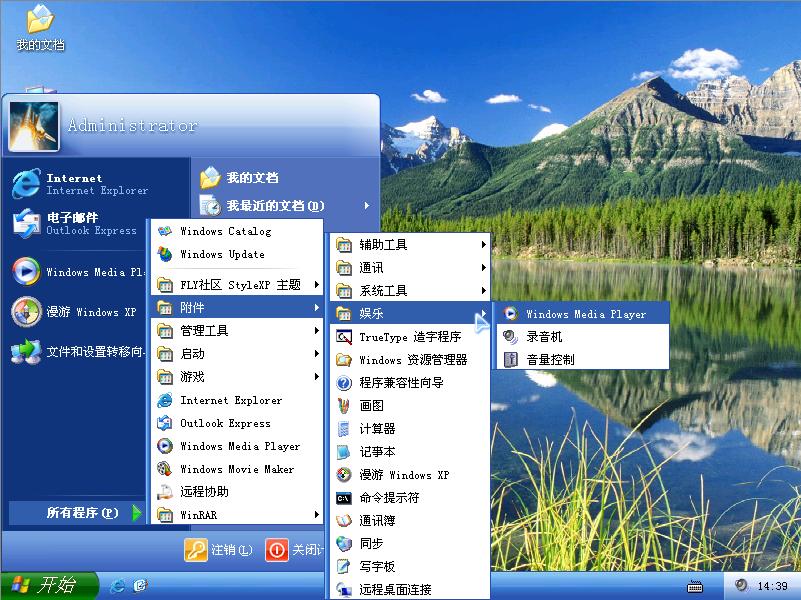Launch Internet Explorer from pinned start menu
This screenshot has width=801, height=600.
[x=77, y=184]
